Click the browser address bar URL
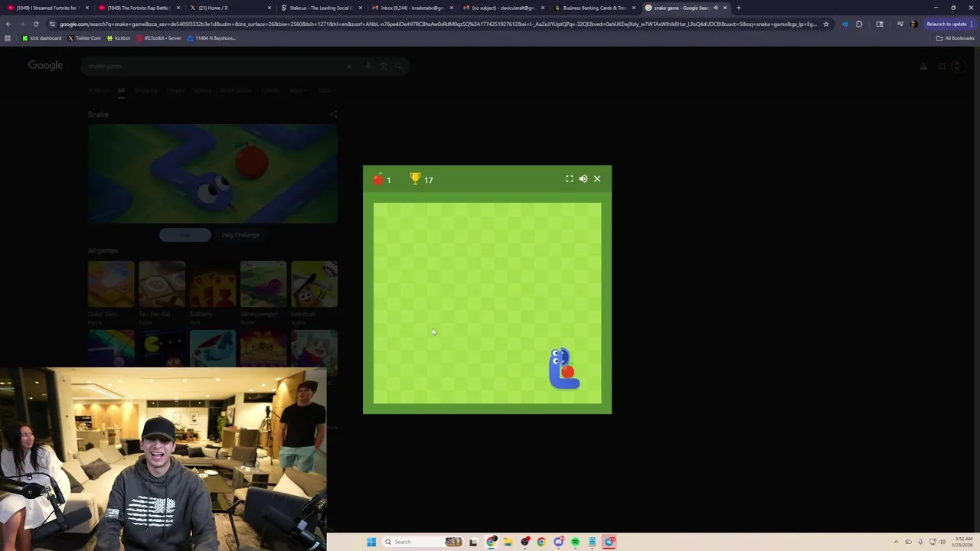Image resolution: width=980 pixels, height=551 pixels. tap(438, 24)
